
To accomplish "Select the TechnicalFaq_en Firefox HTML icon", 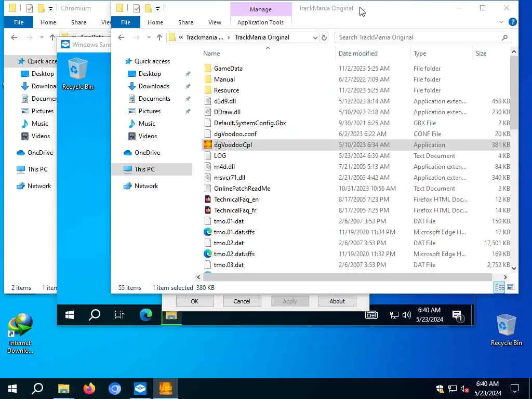I will 208,199.
